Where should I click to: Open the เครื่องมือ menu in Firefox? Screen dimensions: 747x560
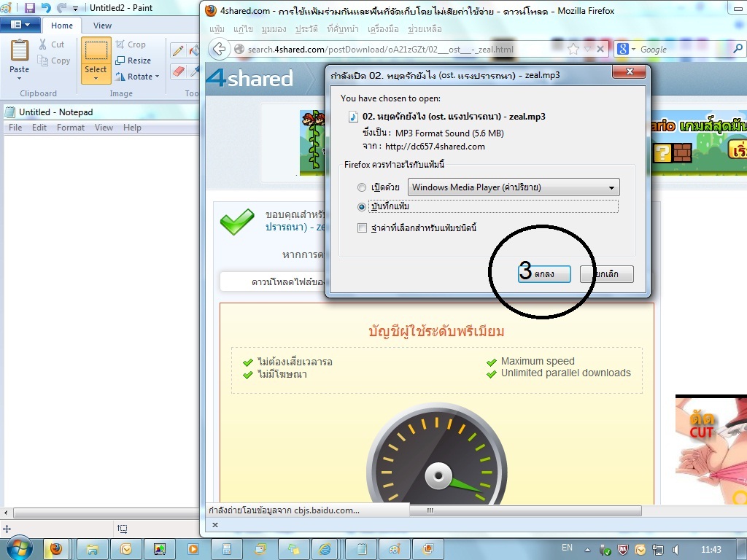pos(383,29)
